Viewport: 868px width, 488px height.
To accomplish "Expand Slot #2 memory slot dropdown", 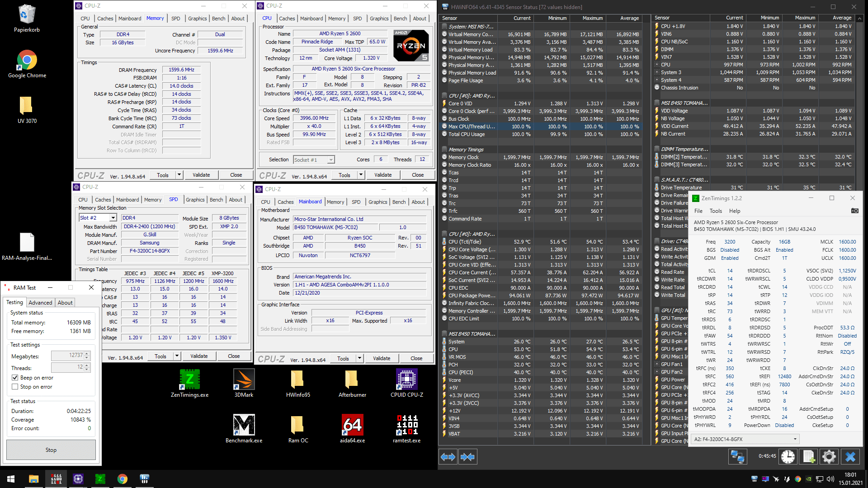I will (x=113, y=218).
